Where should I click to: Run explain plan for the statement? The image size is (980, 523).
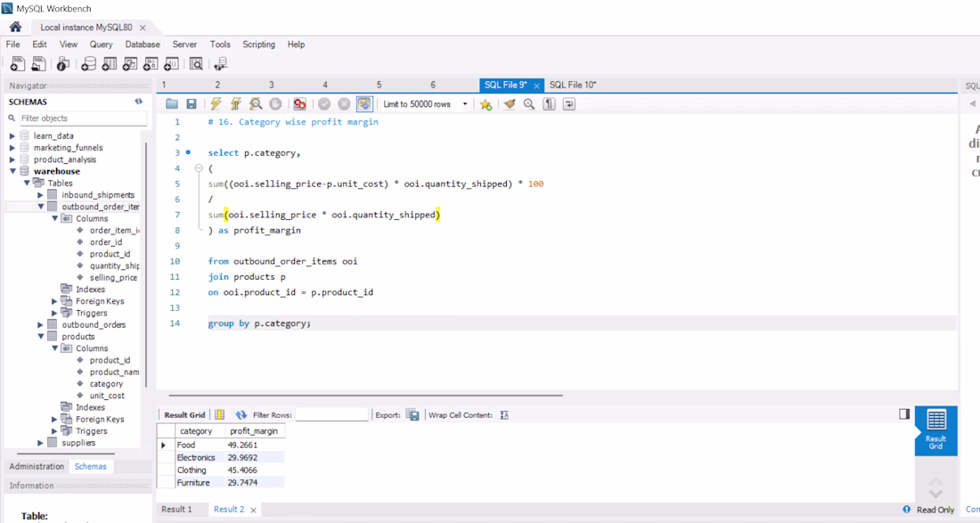tap(256, 104)
